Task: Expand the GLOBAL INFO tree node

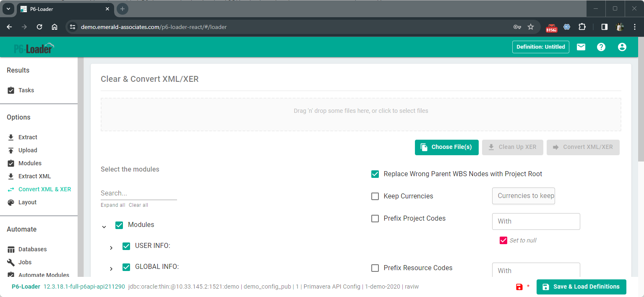Action: [111, 269]
